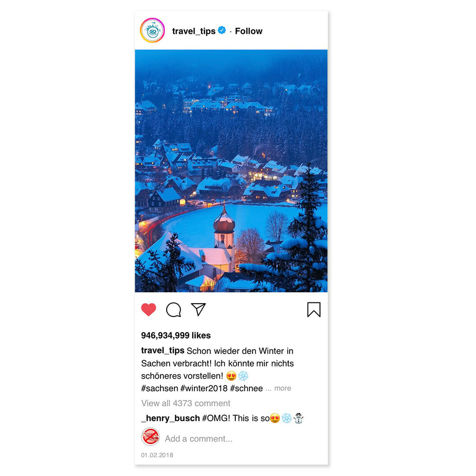Show who liked via 946,934,999 likes

point(176,335)
